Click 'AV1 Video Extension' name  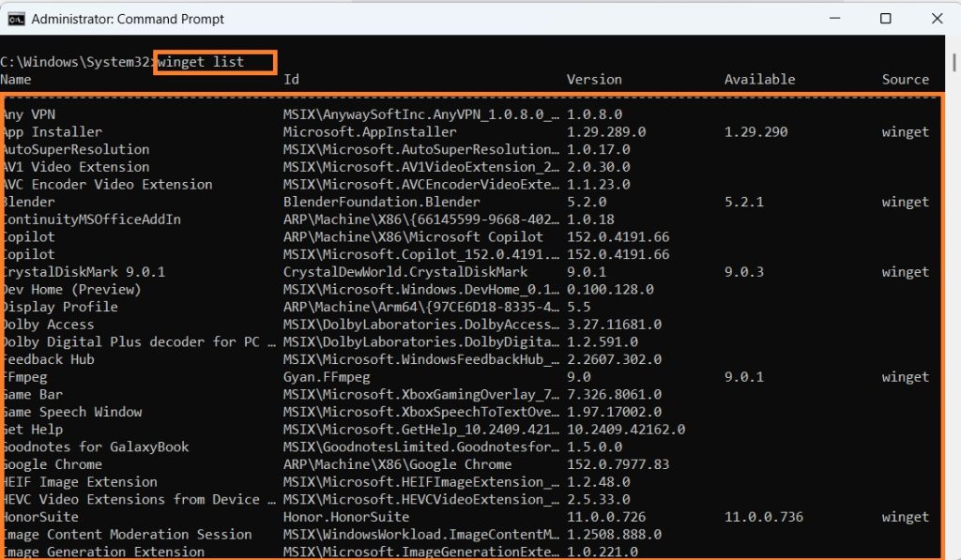76,167
